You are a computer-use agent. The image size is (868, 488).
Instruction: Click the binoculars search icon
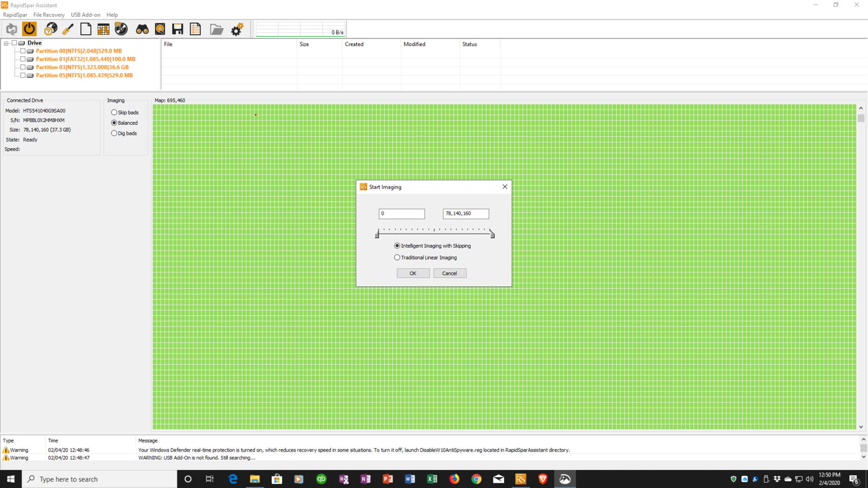142,29
